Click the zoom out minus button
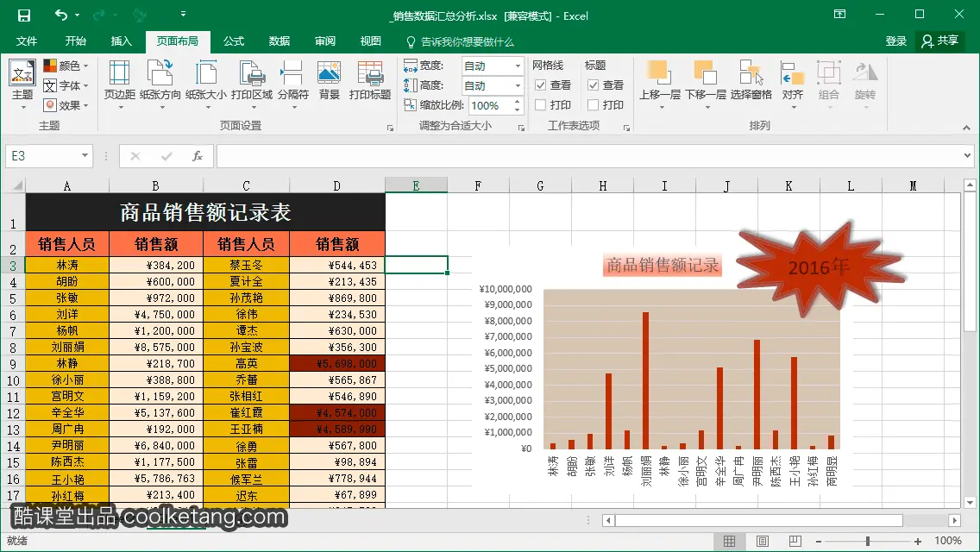This screenshot has width=980, height=552. tap(819, 542)
